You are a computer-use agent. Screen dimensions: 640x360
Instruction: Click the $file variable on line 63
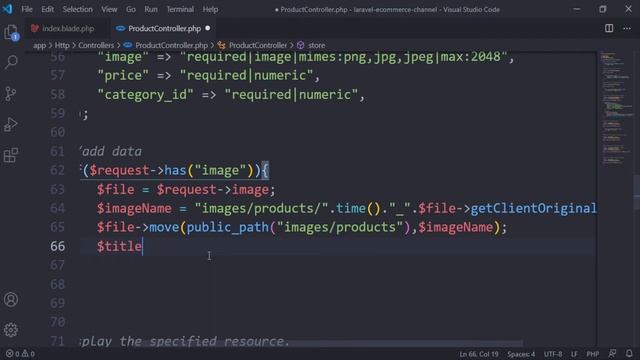[116, 189]
